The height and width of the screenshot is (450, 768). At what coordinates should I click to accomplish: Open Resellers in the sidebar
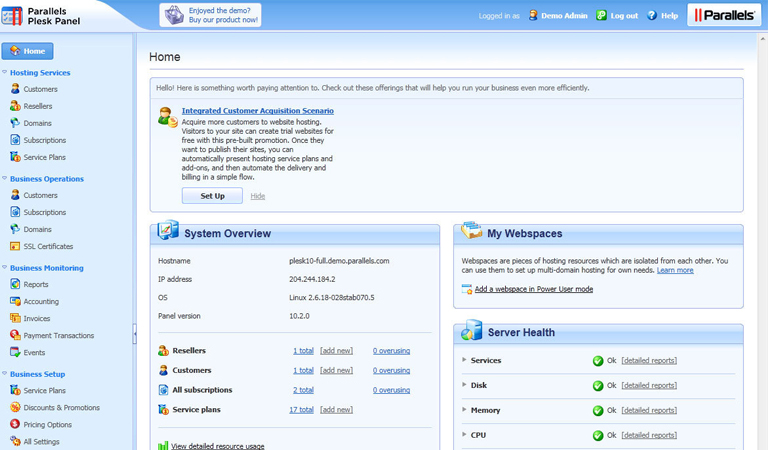(38, 106)
